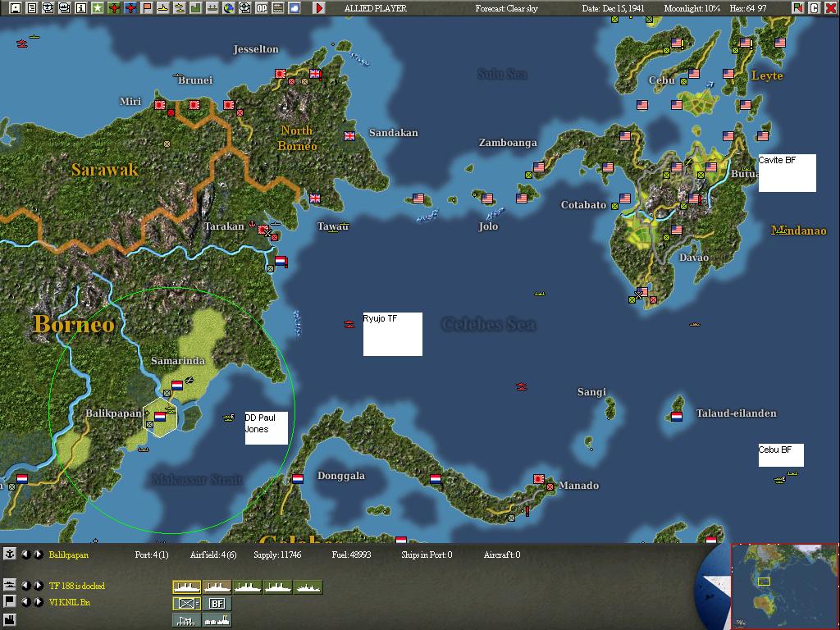Select the first highlighted ship in TF 188
Viewport: 840px width, 630px height.
point(186,587)
